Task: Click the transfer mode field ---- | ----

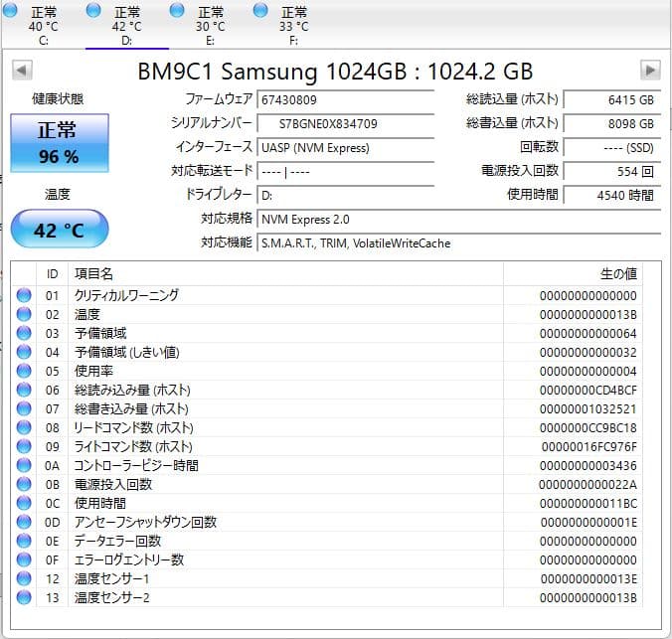Action: pyautogui.click(x=345, y=172)
